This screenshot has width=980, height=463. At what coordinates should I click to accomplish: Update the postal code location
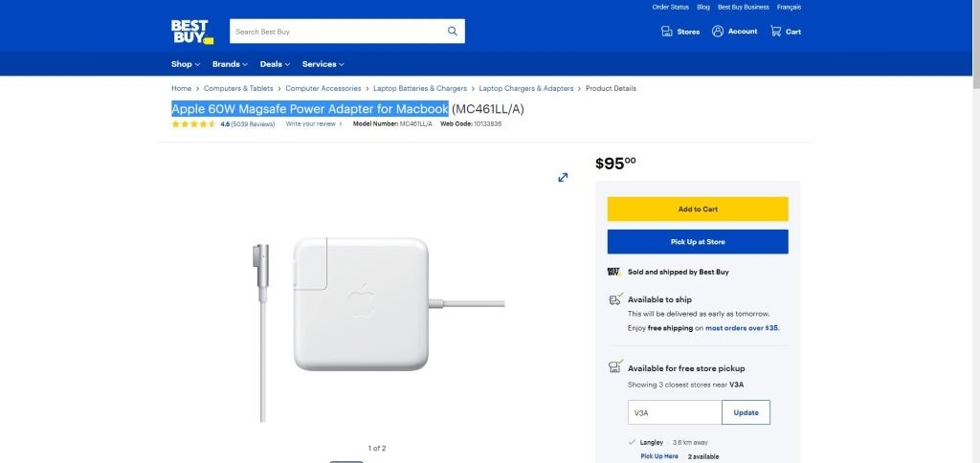point(746,412)
